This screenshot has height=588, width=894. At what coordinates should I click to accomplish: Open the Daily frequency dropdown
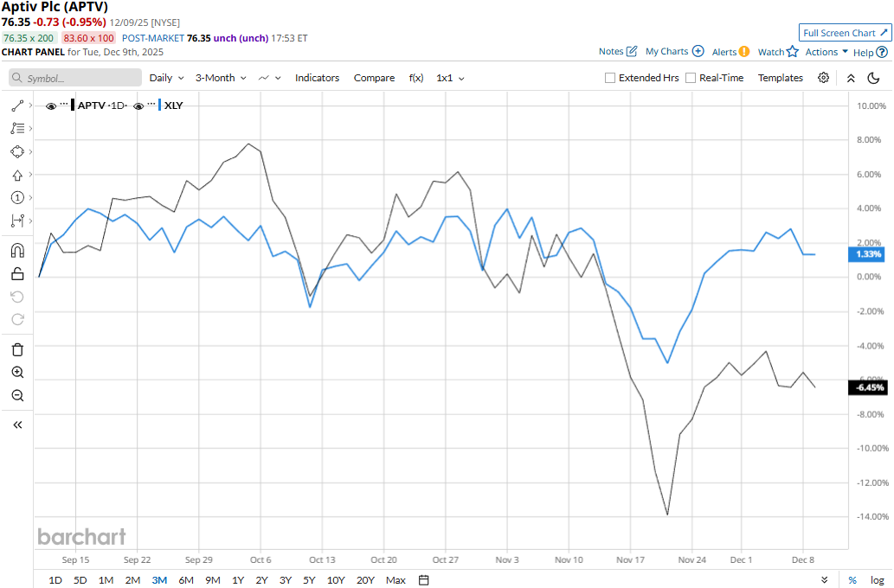pos(166,78)
